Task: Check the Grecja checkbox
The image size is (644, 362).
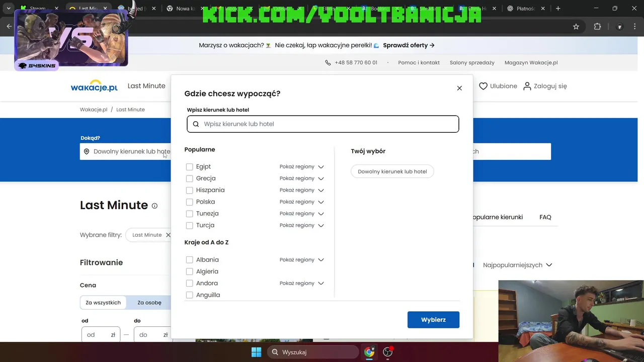Action: click(x=190, y=178)
